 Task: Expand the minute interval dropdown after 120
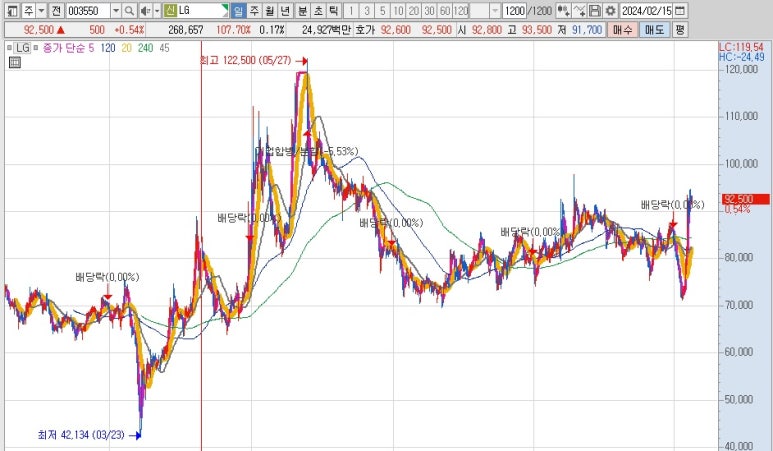click(494, 10)
